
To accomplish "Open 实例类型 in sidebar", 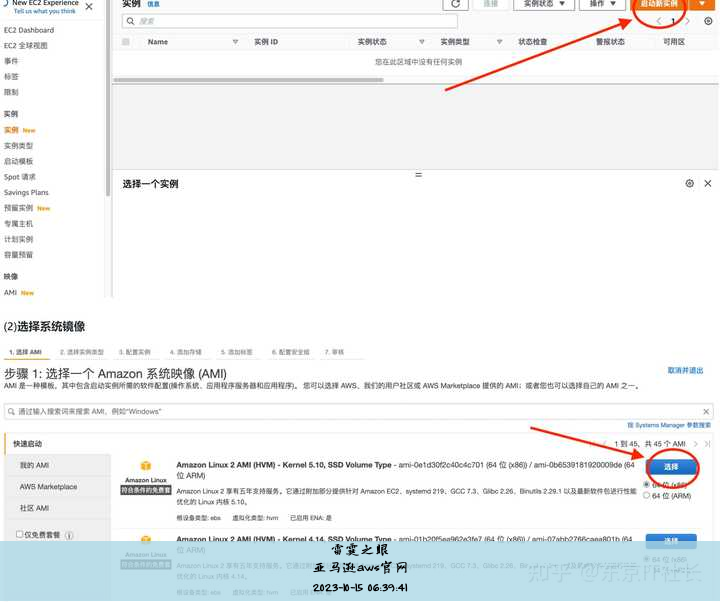I will pyautogui.click(x=18, y=146).
